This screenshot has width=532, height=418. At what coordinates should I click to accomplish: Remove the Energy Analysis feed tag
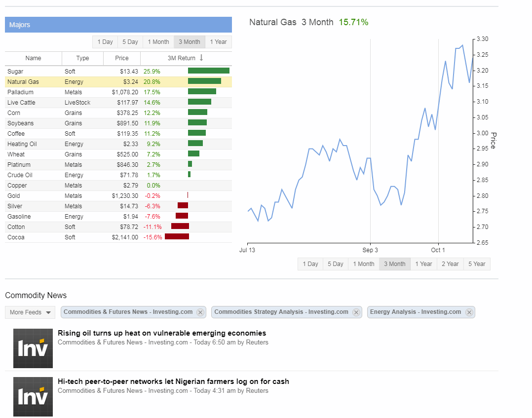click(x=469, y=312)
